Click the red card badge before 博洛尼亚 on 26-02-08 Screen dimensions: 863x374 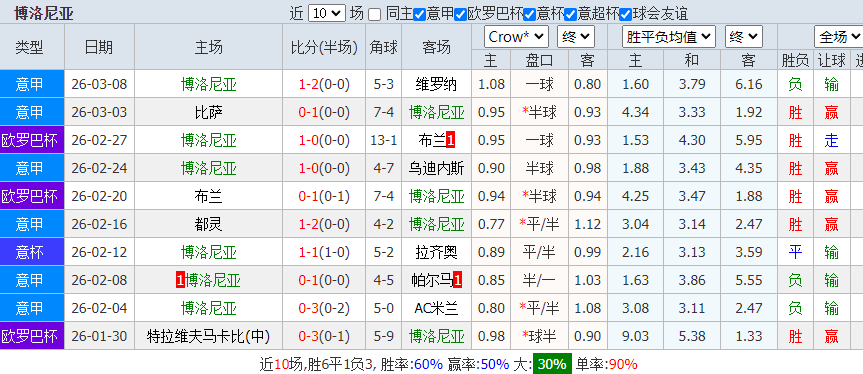point(180,280)
